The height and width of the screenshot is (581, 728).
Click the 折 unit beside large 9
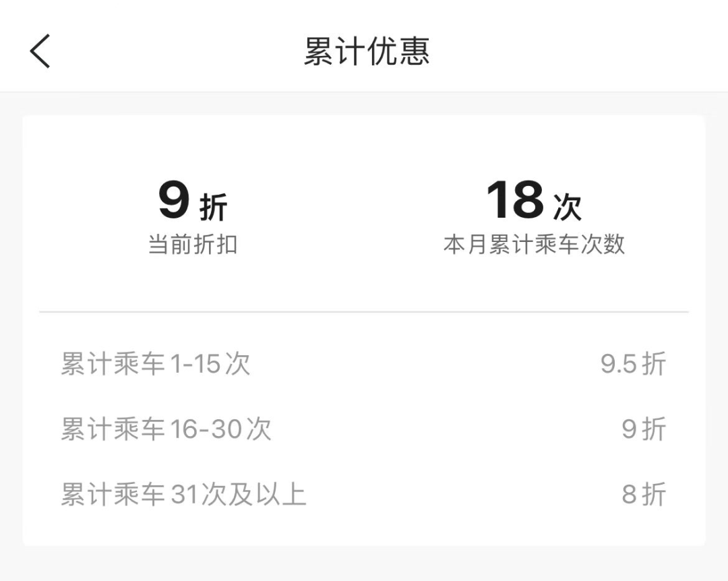[x=214, y=208]
